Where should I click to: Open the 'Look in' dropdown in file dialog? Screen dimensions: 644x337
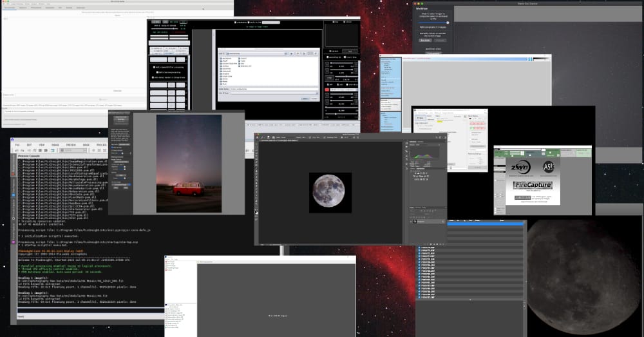click(x=258, y=53)
